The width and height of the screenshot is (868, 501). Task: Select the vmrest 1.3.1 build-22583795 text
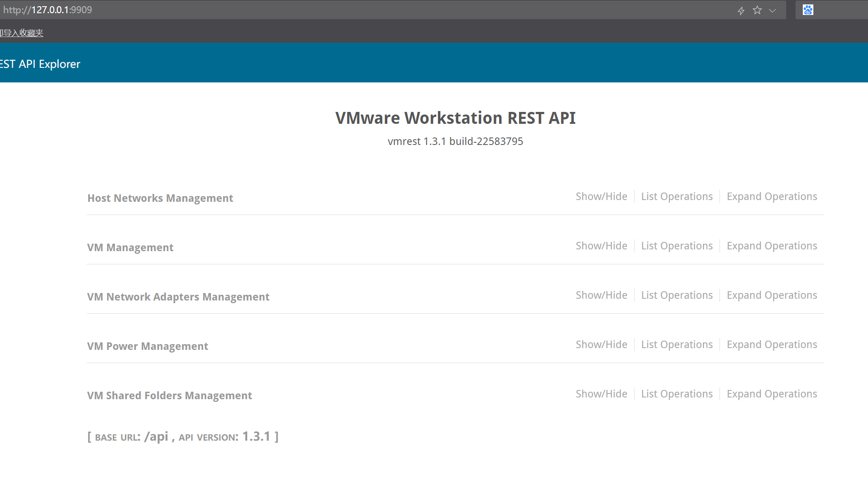click(x=456, y=141)
